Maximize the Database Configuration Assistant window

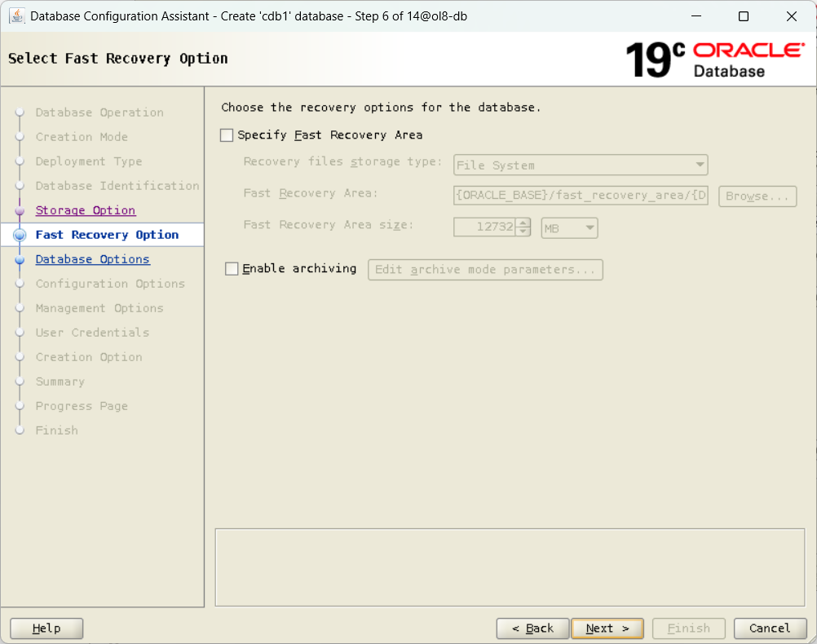(744, 16)
